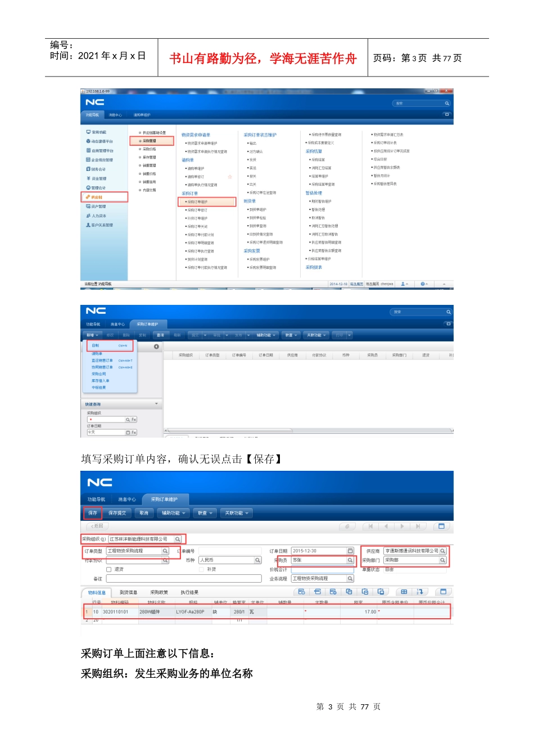Image resolution: width=534 pixels, height=756 pixels.
Task: Open 动态建模平台 module in NC sidebar
Action: pos(99,141)
